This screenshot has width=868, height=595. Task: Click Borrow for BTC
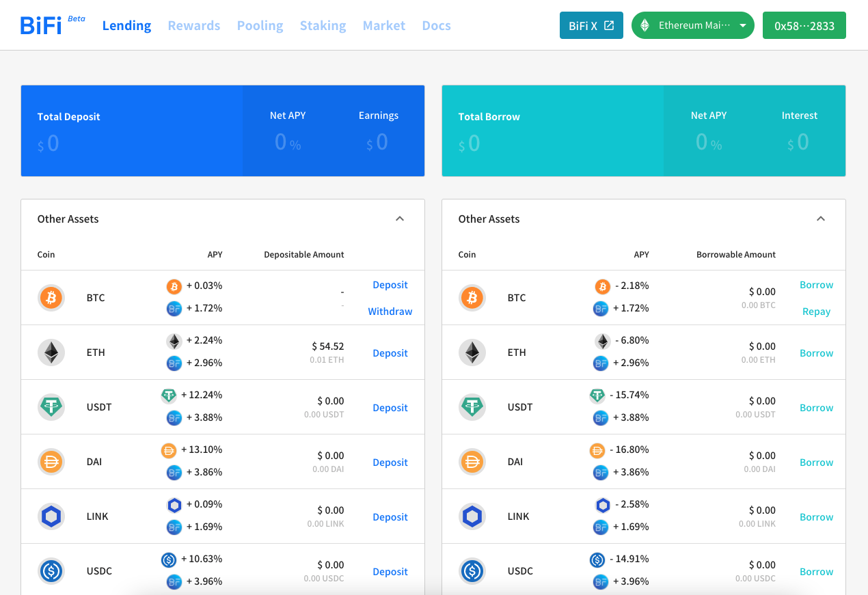tap(817, 285)
